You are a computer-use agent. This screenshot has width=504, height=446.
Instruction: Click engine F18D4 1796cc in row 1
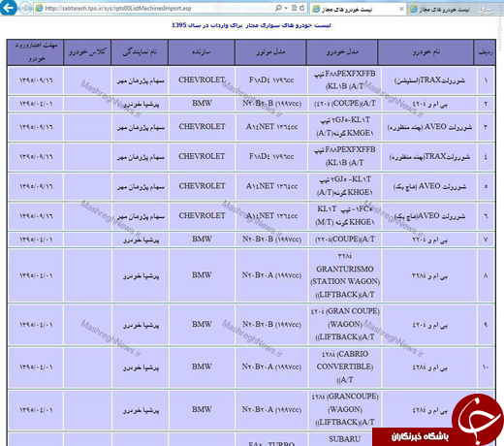coord(271,80)
